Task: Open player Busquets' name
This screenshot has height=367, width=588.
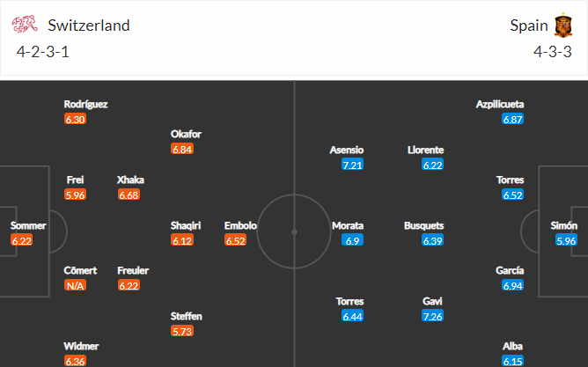Action: point(423,225)
